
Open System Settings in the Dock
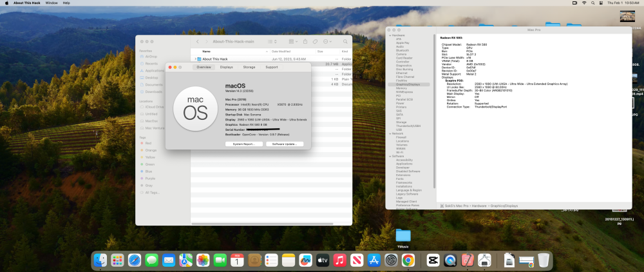pos(391,260)
